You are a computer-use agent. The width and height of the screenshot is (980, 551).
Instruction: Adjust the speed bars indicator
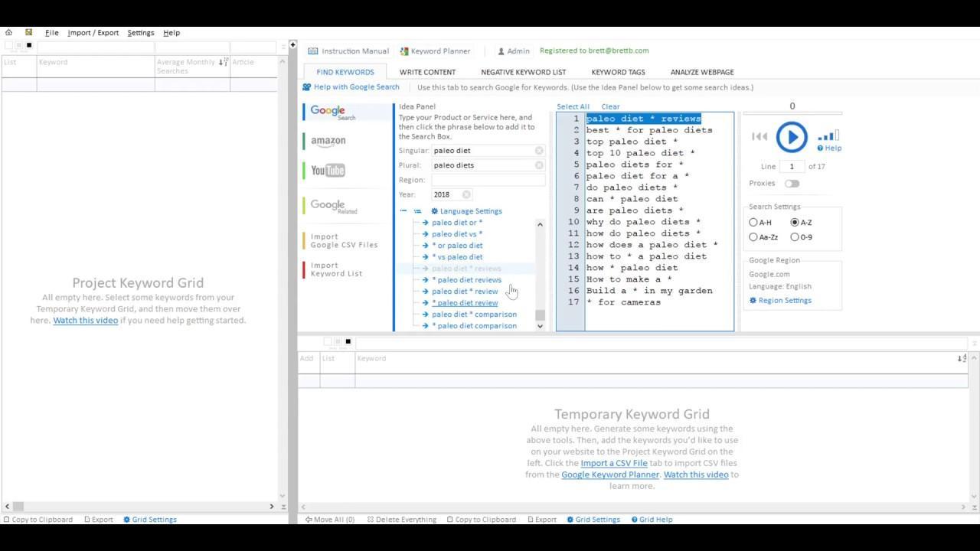click(x=828, y=135)
